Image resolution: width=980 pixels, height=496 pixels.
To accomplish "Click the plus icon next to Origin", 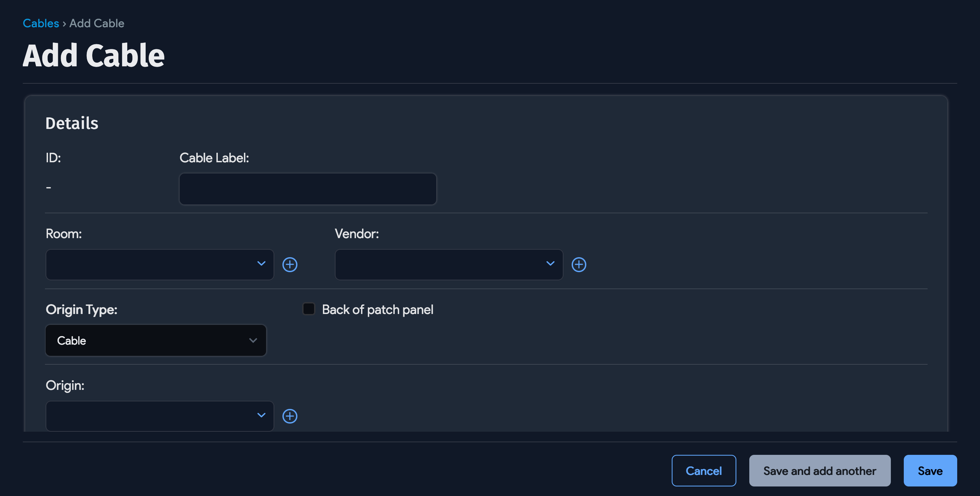I will 290,416.
